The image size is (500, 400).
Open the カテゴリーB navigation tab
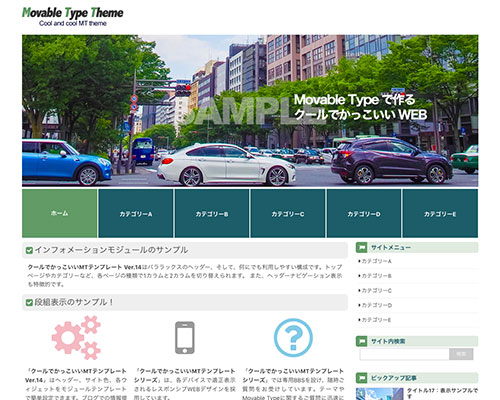pos(212,213)
